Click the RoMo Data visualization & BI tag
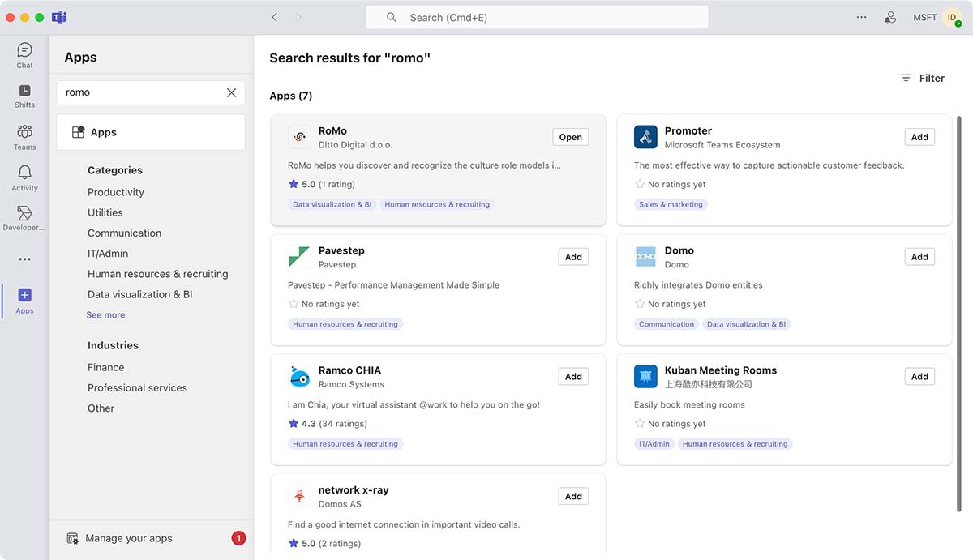 point(332,204)
